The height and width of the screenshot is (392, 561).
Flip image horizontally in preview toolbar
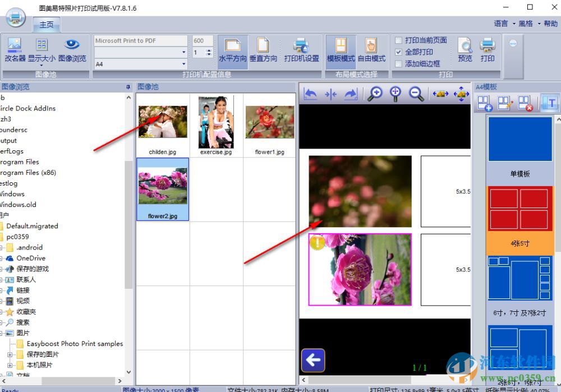(x=330, y=94)
